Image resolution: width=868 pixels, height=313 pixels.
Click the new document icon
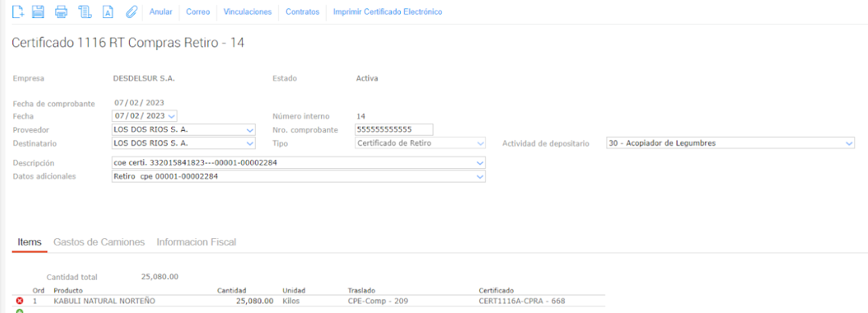click(19, 12)
